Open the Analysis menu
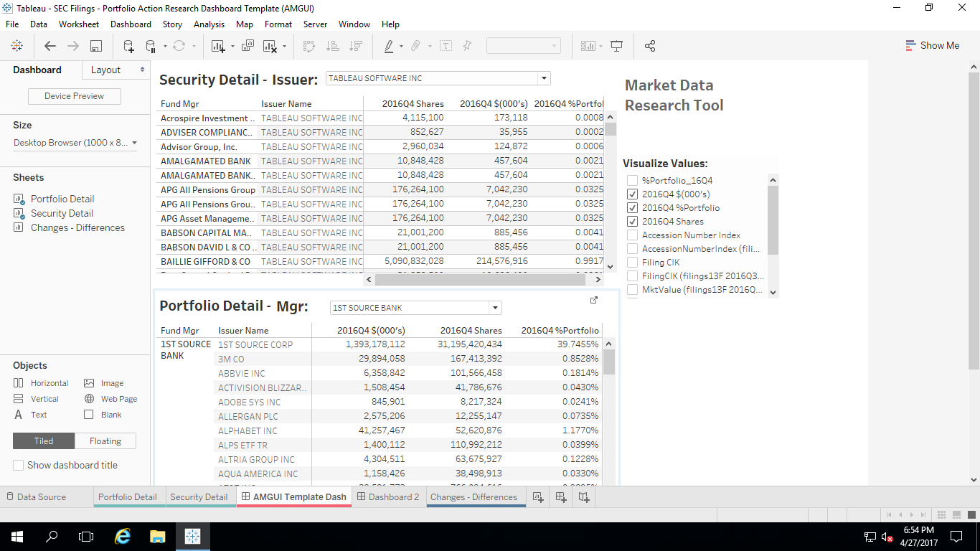This screenshot has height=551, width=980. [209, 24]
